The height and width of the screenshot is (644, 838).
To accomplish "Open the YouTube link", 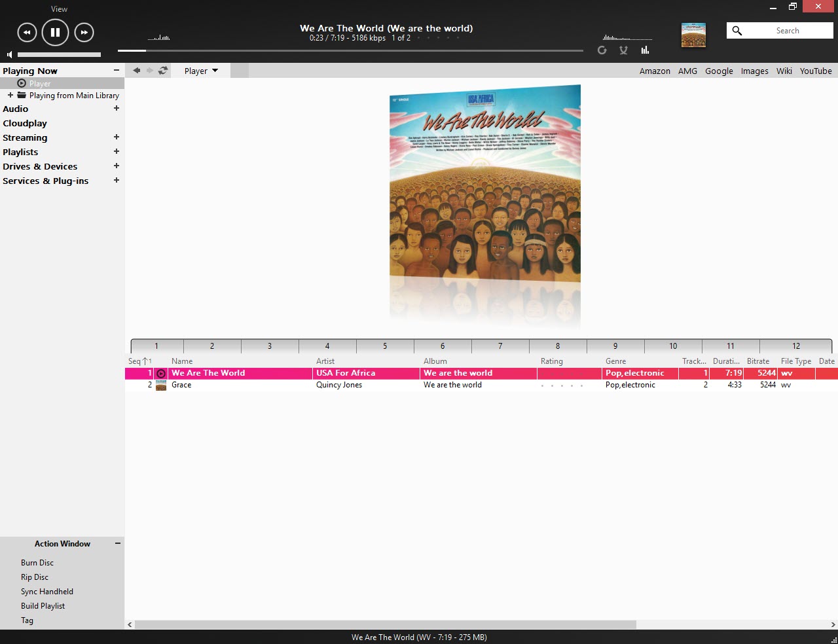I will (x=816, y=71).
